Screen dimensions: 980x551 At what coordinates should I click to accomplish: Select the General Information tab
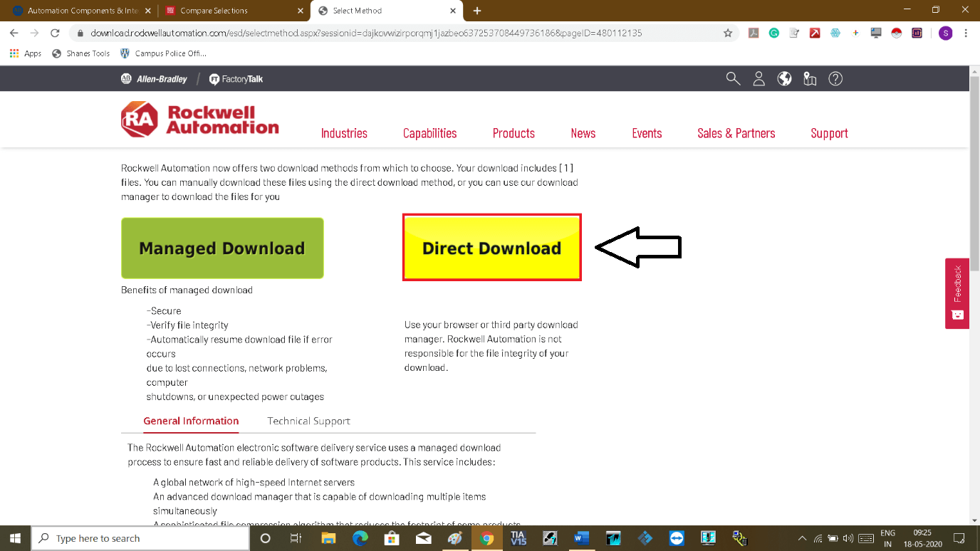(x=191, y=421)
